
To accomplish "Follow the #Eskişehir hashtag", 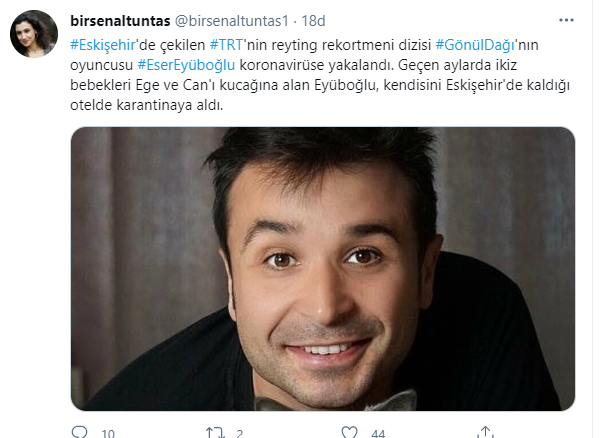I will (x=103, y=45).
